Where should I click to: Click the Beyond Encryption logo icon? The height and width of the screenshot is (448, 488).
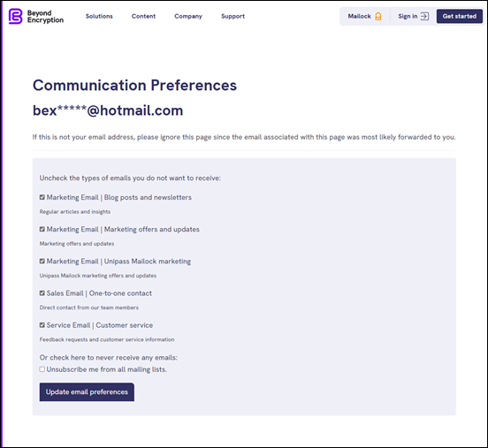coord(16,16)
